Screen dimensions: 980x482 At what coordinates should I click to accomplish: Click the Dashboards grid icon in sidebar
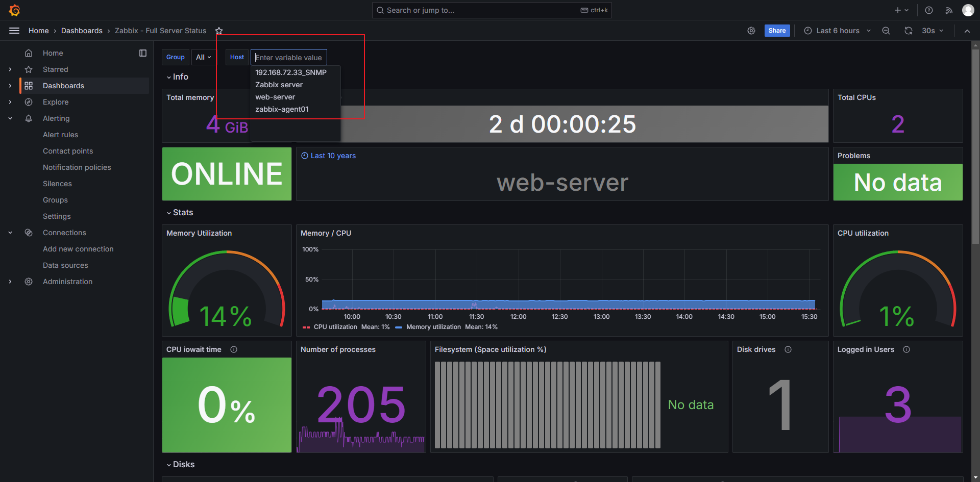point(29,86)
